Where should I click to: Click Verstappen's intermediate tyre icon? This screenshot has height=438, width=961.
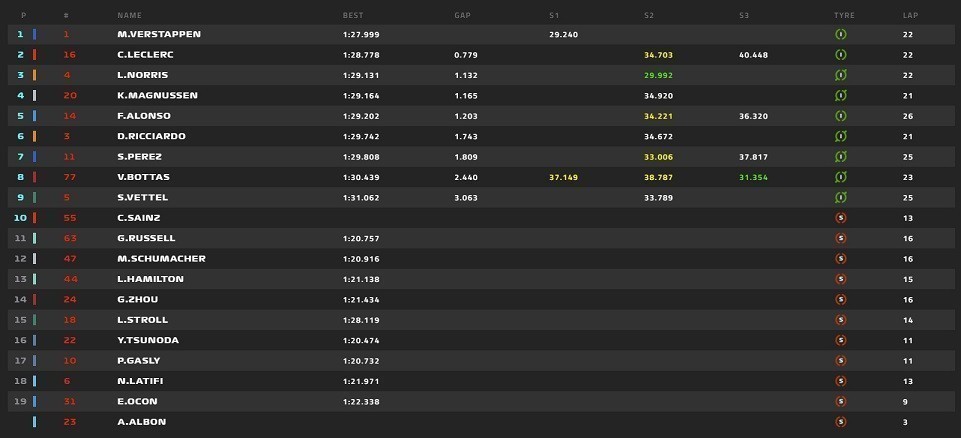pyautogui.click(x=841, y=34)
